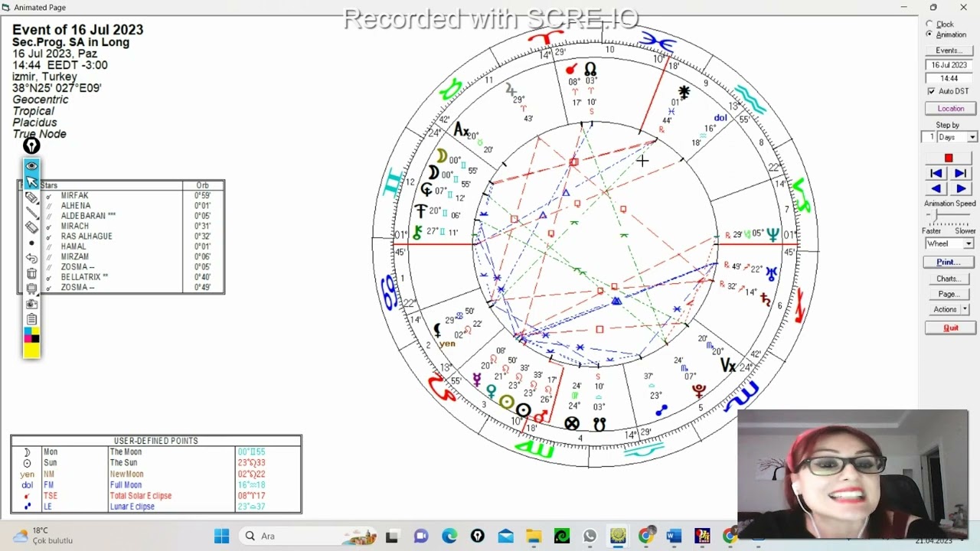Screen dimensions: 980x551
Task: Open the weather widget 18°C
Action: (x=43, y=536)
